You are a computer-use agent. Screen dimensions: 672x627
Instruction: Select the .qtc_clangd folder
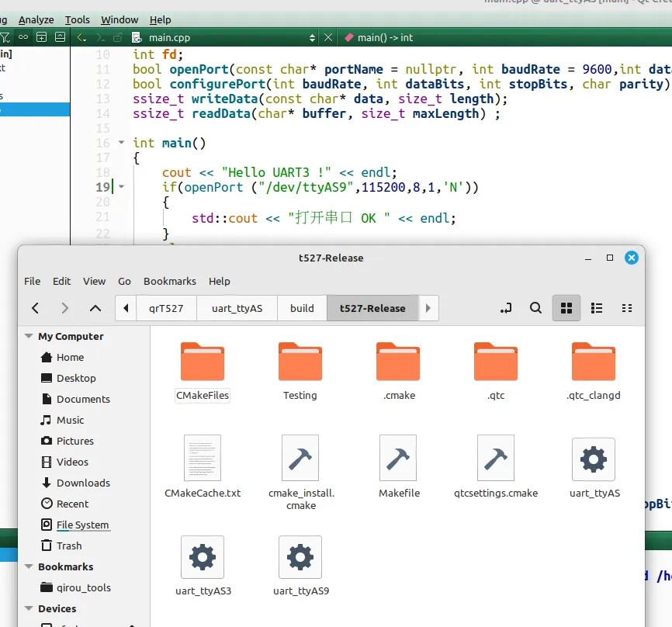(x=594, y=371)
